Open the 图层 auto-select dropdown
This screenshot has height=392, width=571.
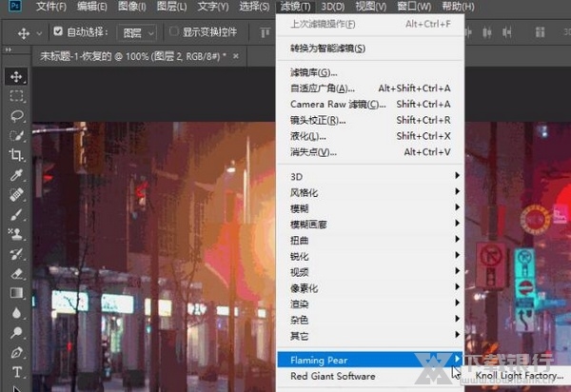(137, 33)
